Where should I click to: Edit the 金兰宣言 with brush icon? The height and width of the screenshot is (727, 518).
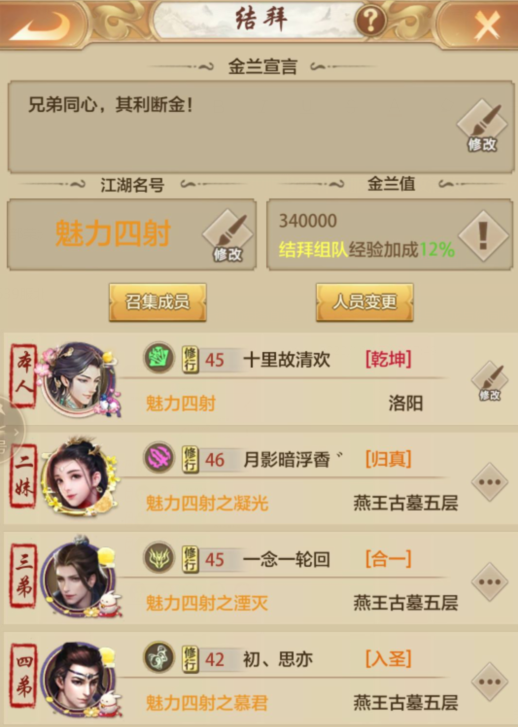click(x=482, y=126)
